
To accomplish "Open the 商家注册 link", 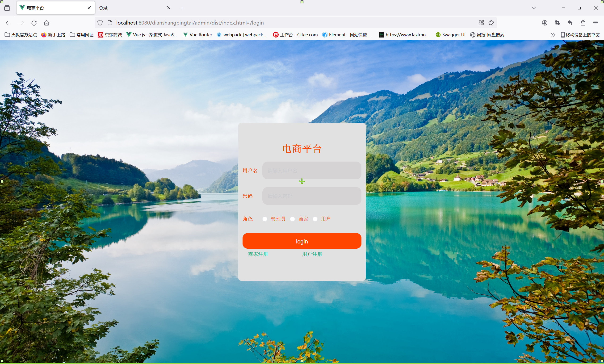I will (258, 254).
